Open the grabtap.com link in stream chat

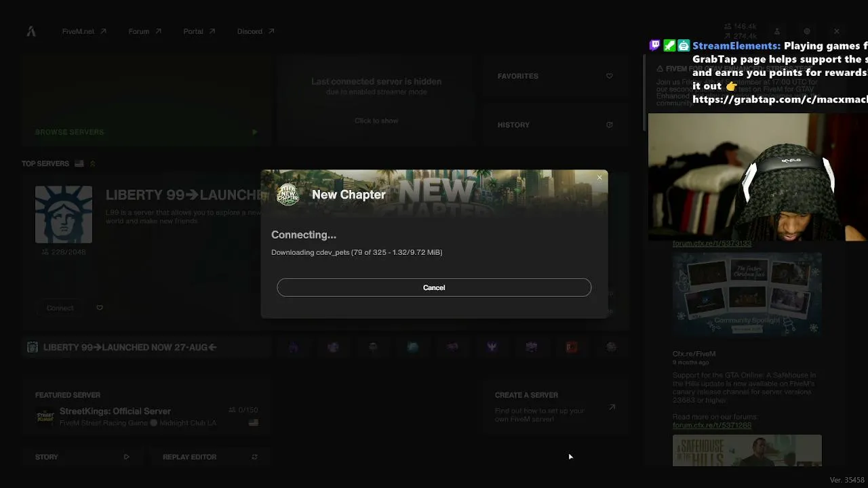pos(780,99)
